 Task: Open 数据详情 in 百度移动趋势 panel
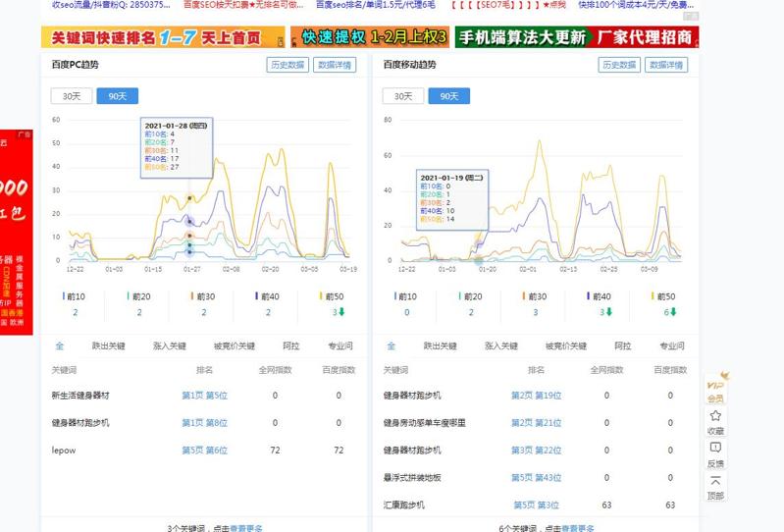(666, 65)
